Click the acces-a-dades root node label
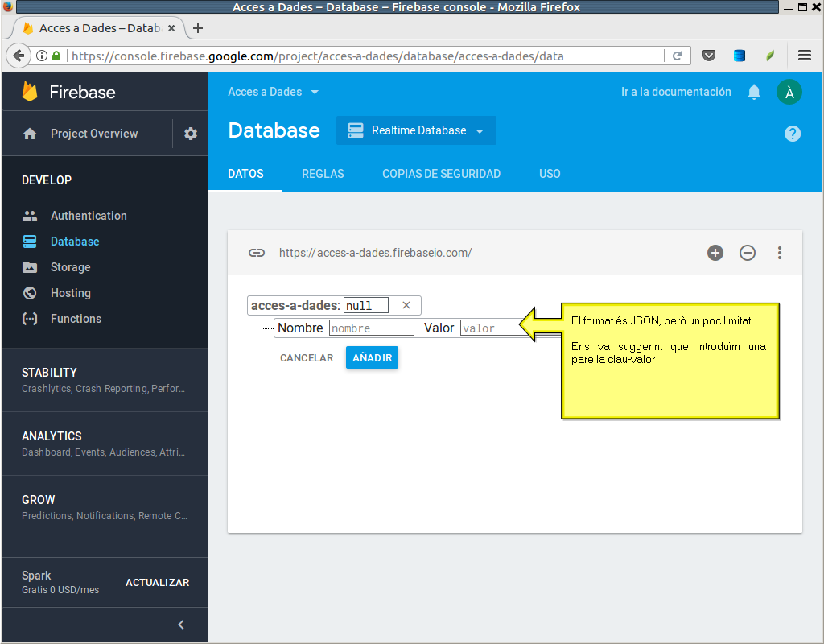 [x=295, y=305]
